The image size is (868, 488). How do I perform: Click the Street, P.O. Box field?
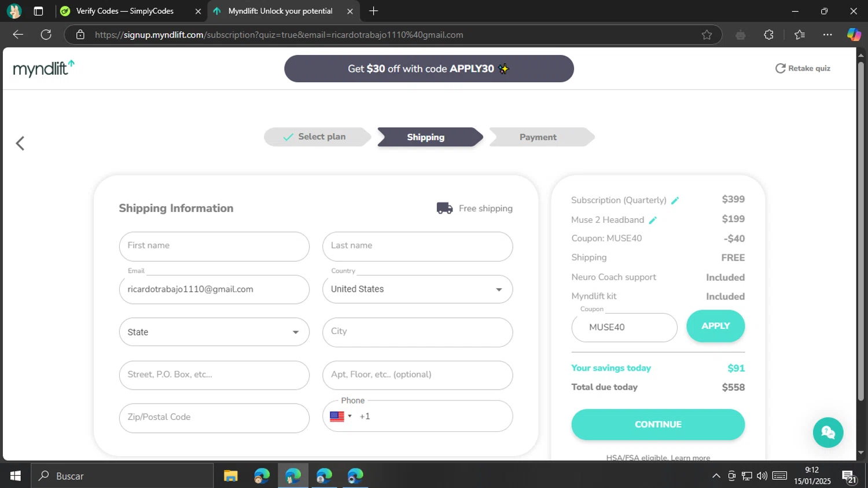click(214, 375)
